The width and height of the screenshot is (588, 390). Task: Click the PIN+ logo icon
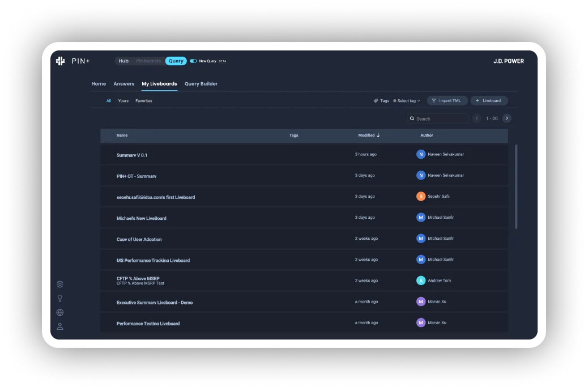pos(61,61)
